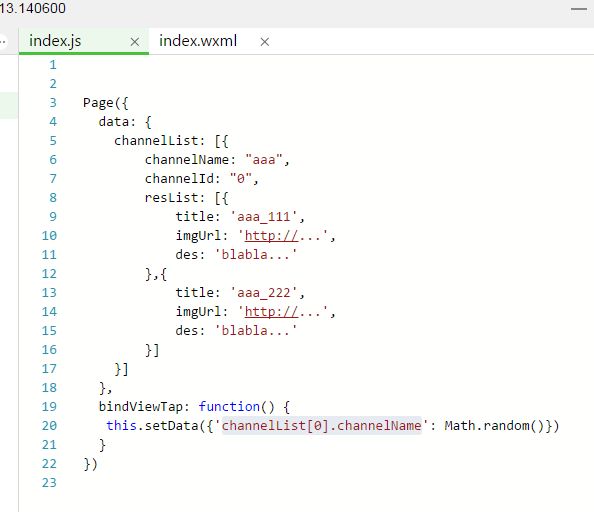This screenshot has width=594, height=512.
Task: Open the http:// link on line 10
Action: [x=271, y=236]
